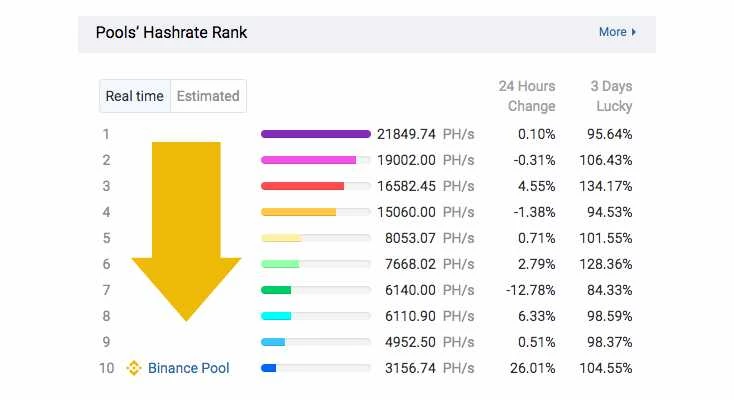This screenshot has width=734, height=400.
Task: Click the dark green bar of rank 7
Action: tap(276, 290)
